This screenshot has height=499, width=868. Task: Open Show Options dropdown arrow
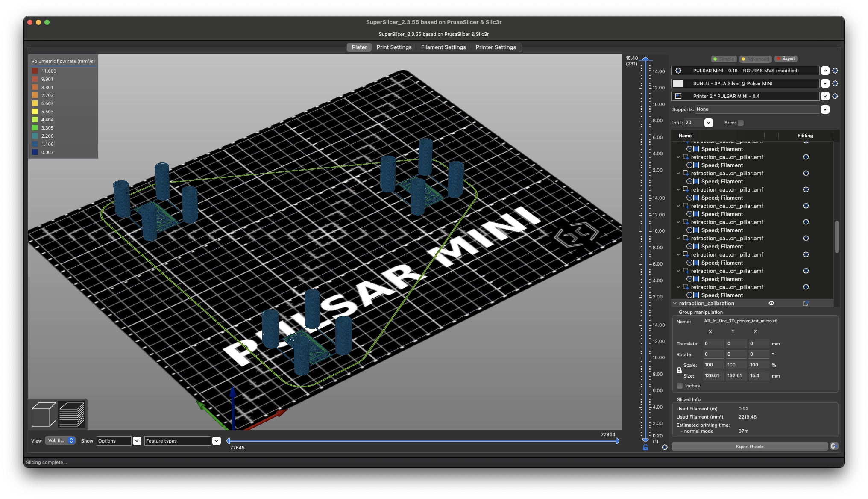click(137, 441)
